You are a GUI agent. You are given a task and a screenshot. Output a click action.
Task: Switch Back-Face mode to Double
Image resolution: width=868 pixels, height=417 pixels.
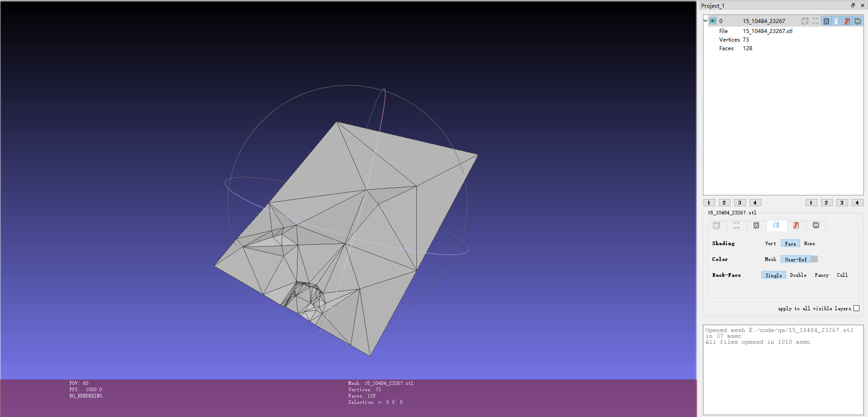[798, 275]
